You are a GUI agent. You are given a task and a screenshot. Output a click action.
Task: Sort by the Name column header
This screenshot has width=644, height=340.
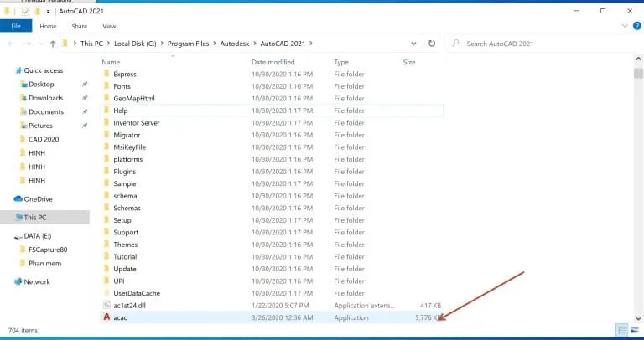pyautogui.click(x=111, y=62)
